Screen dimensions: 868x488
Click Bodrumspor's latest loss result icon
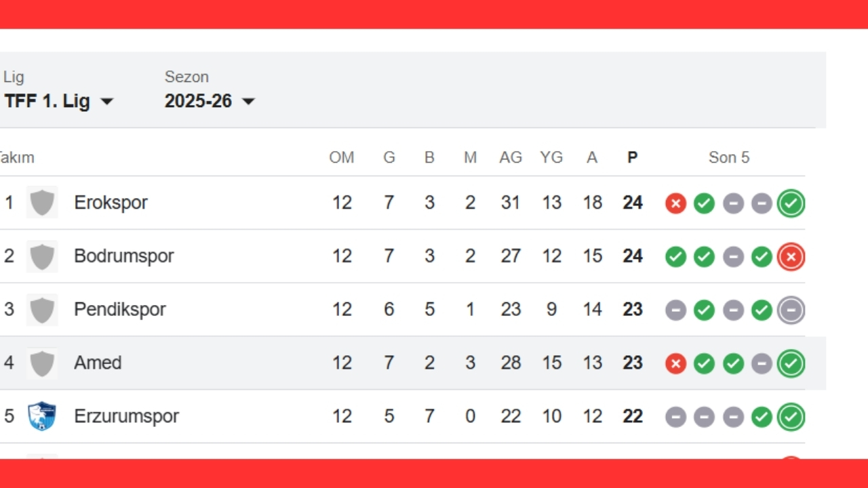(x=791, y=257)
